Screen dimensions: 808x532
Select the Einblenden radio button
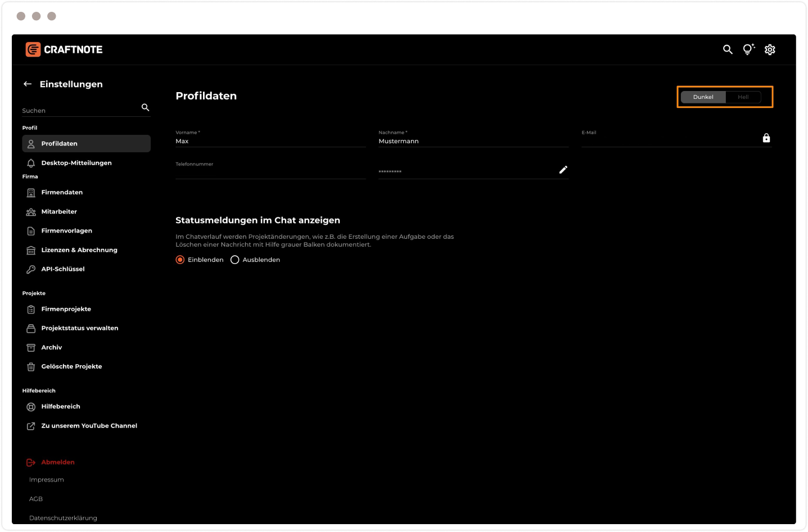click(180, 260)
